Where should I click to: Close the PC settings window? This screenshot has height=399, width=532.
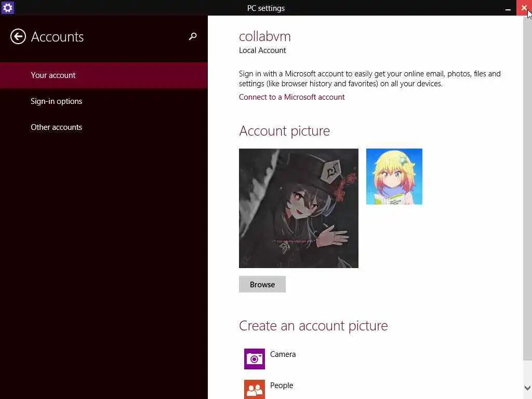click(524, 7)
